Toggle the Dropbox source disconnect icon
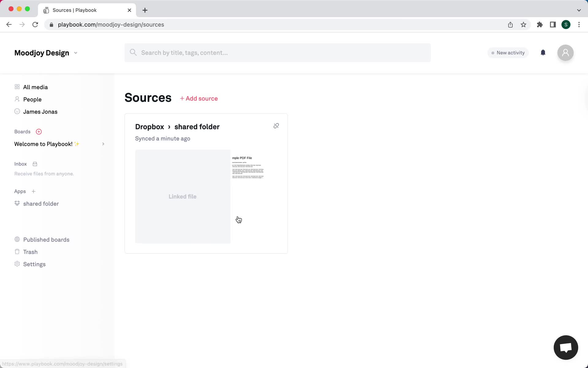The height and width of the screenshot is (368, 588). pos(276,126)
